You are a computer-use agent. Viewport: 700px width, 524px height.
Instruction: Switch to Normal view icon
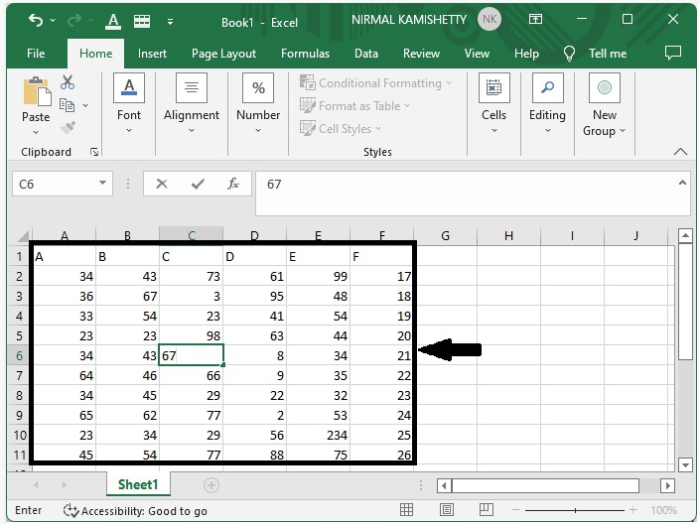point(406,509)
